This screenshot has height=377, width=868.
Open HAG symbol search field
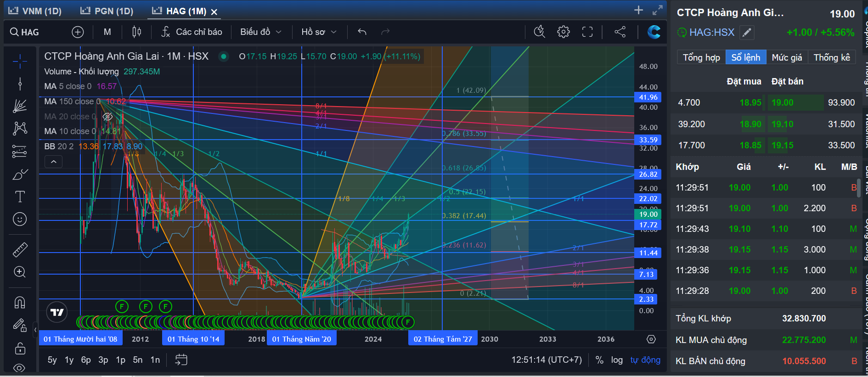25,32
